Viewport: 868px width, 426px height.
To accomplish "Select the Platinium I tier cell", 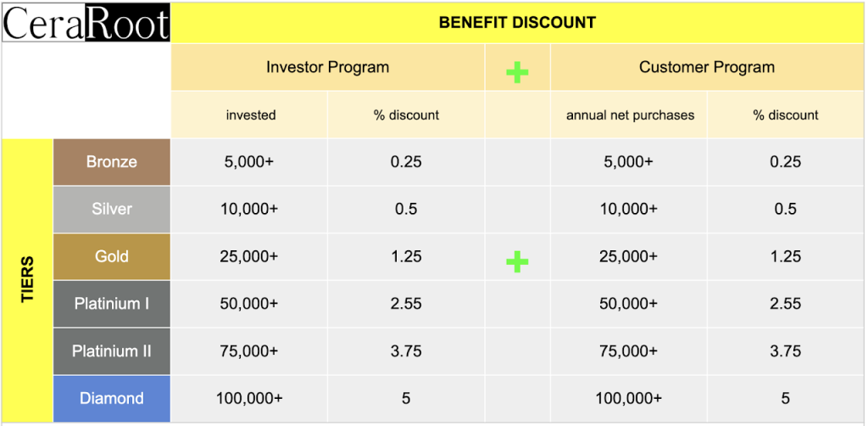I will coord(112,304).
